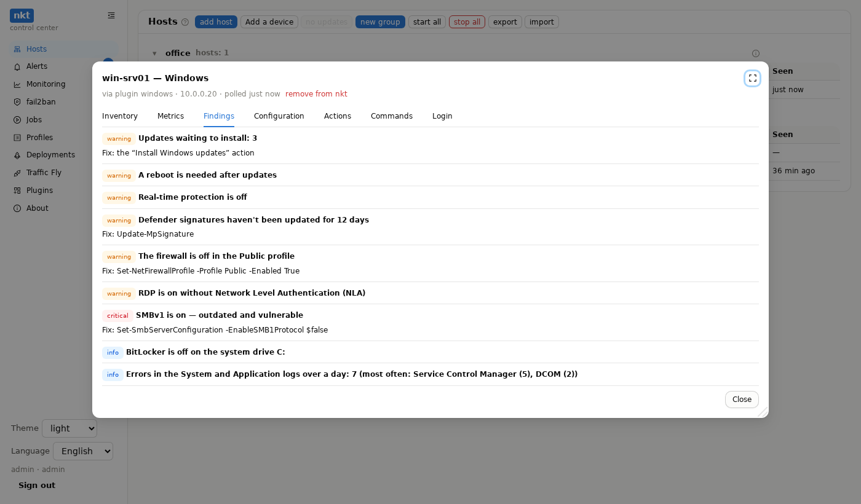Open fail2ban sidebar entry
The image size is (861, 504).
[63, 102]
